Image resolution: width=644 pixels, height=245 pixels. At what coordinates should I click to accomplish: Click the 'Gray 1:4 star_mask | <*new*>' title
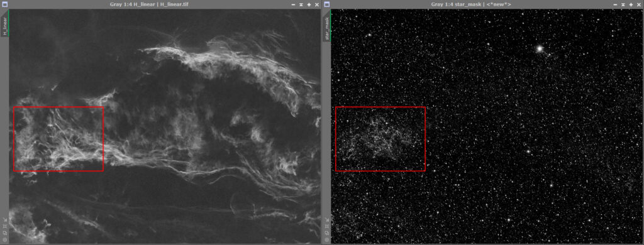pos(471,4)
